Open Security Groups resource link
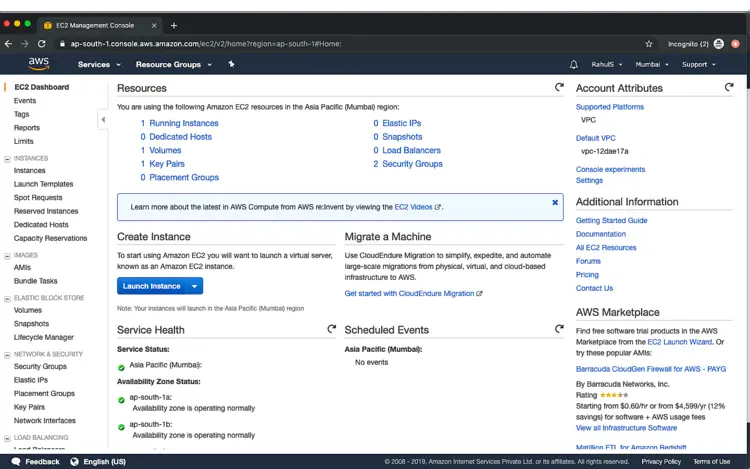Viewport: 750px width, 469px height. tap(412, 164)
